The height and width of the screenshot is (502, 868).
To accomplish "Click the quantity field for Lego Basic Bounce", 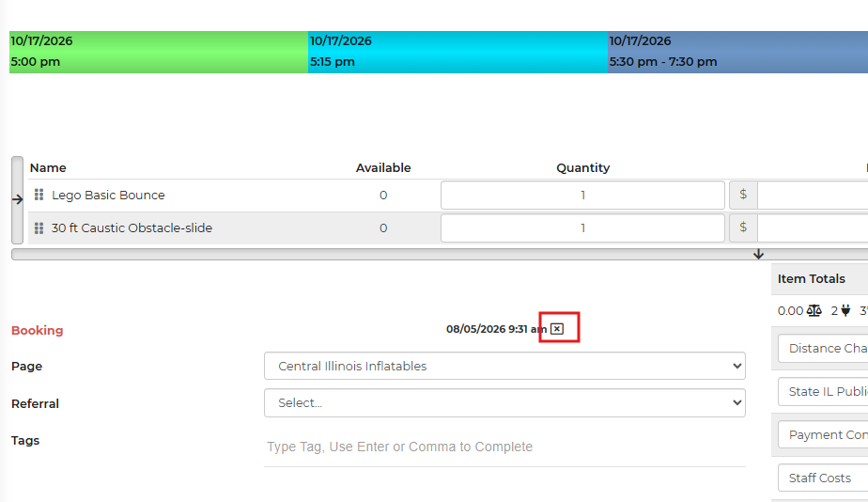I will (582, 195).
